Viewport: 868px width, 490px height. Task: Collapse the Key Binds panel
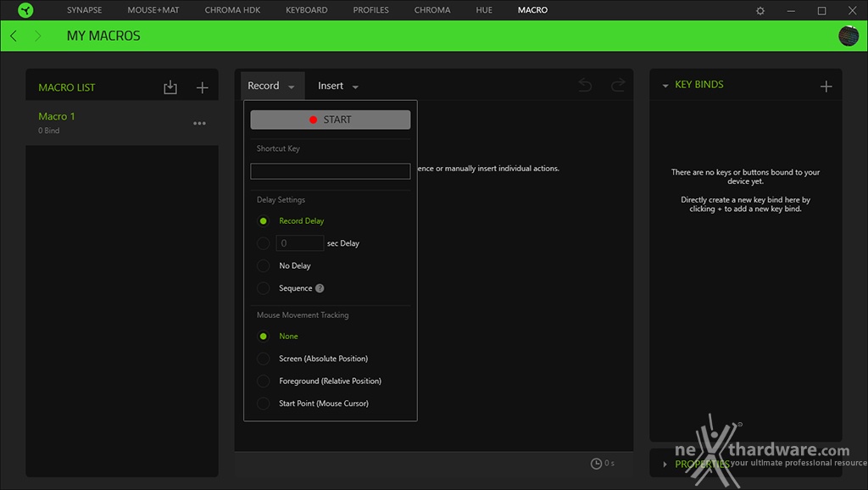[x=665, y=86]
